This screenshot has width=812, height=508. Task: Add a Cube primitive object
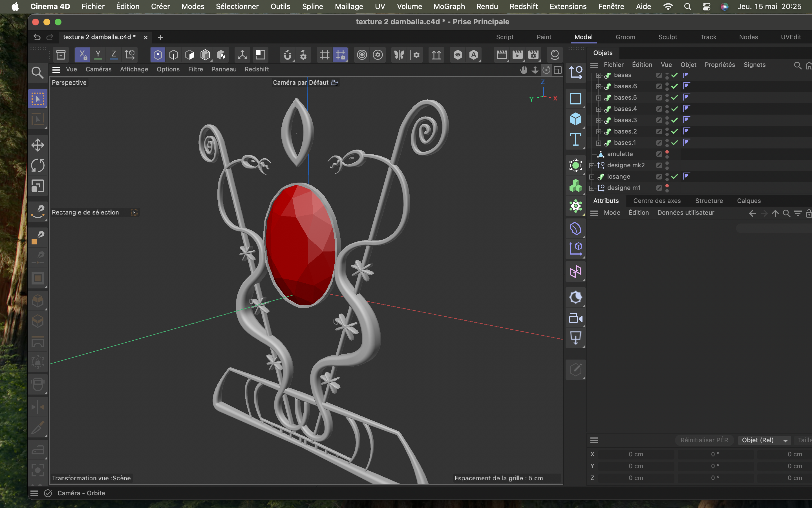576,119
